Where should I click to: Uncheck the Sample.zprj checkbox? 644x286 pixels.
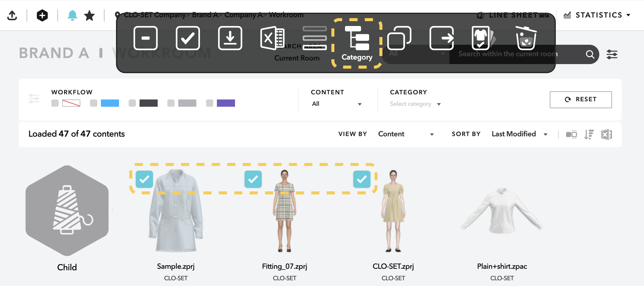tap(144, 179)
